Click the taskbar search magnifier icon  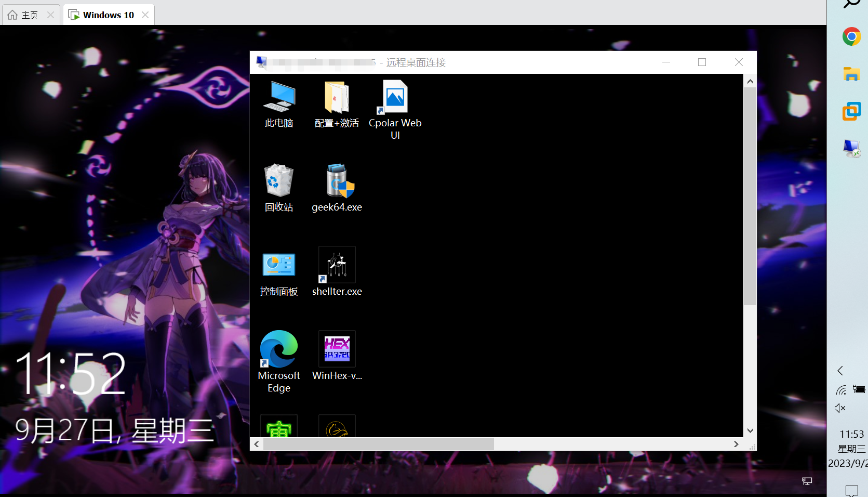pos(852,3)
